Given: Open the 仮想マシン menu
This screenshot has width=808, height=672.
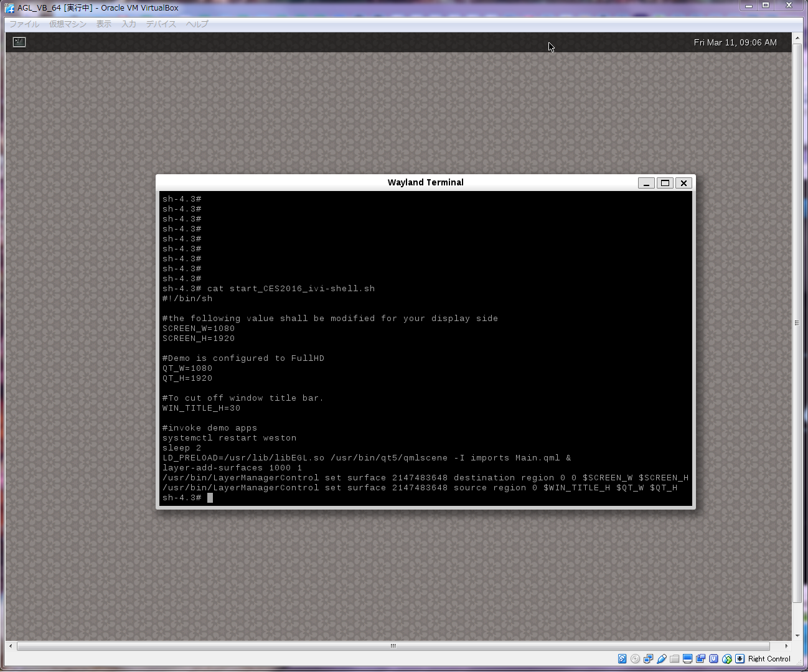Looking at the screenshot, I should [67, 24].
